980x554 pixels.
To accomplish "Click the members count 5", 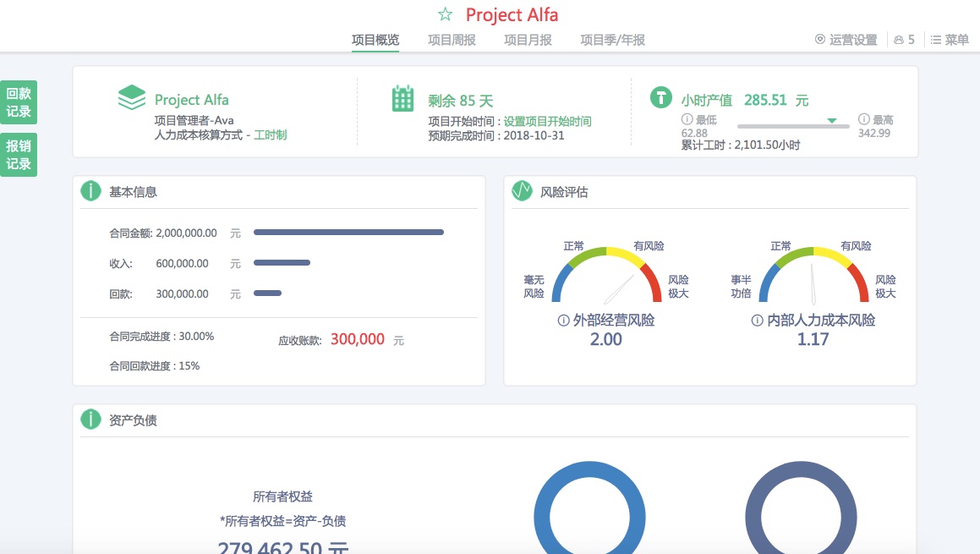I will pos(904,40).
